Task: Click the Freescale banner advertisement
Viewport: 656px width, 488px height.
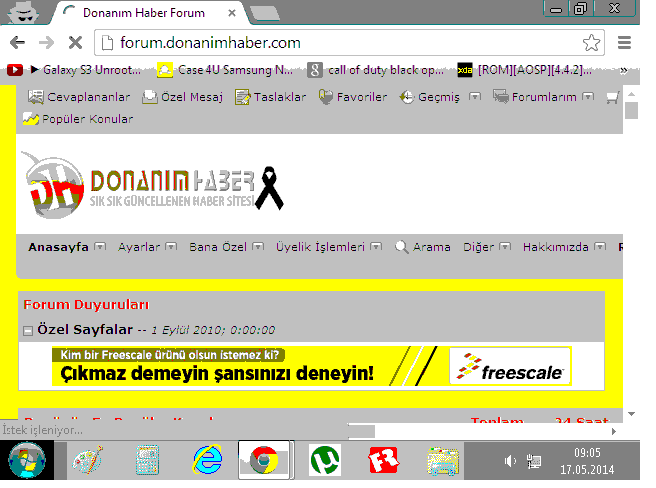Action: tap(311, 366)
